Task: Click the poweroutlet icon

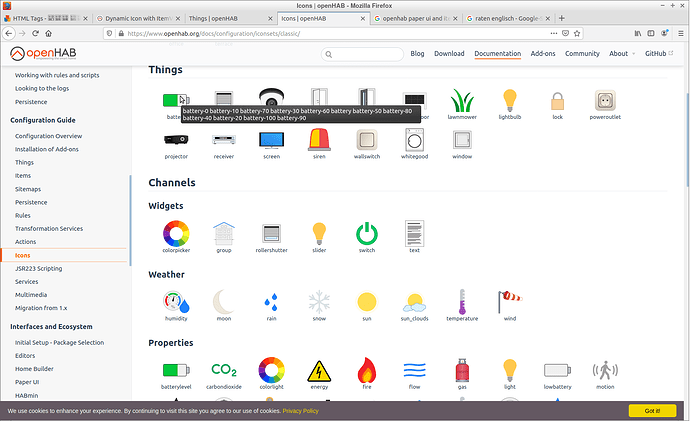Action: point(605,101)
